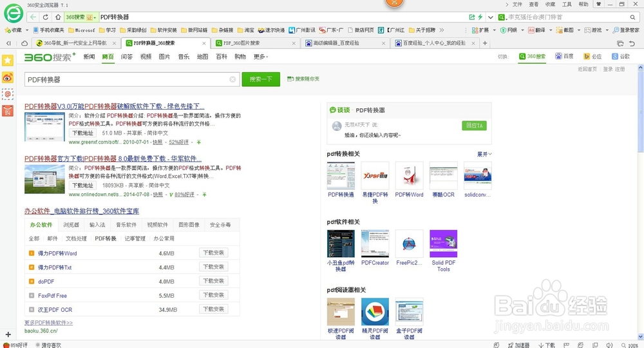644x348 pixels.
Task: Click the lightning speed-mode icon in address bar
Action: pyautogui.click(x=480, y=17)
